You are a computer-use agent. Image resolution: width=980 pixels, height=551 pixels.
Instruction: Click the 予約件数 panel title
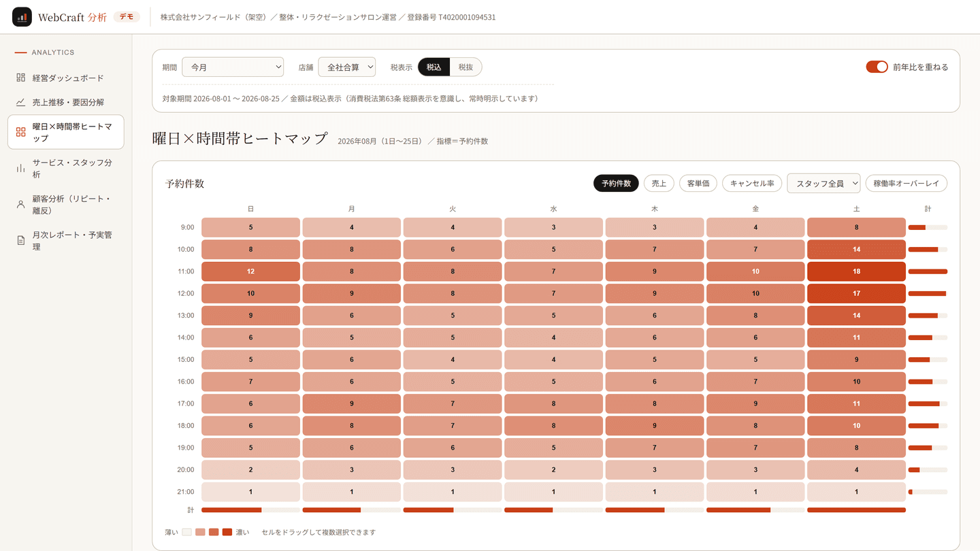(184, 184)
